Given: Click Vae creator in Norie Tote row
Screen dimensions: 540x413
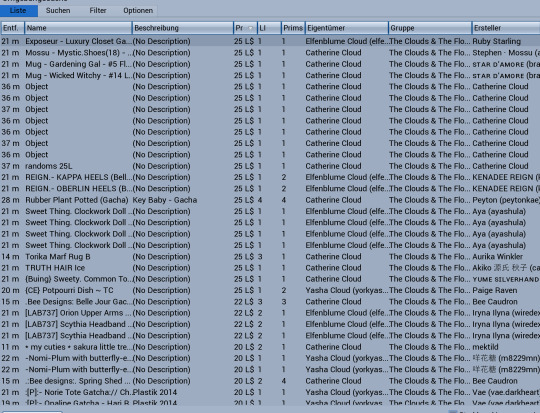Looking at the screenshot, I should [x=506, y=392].
